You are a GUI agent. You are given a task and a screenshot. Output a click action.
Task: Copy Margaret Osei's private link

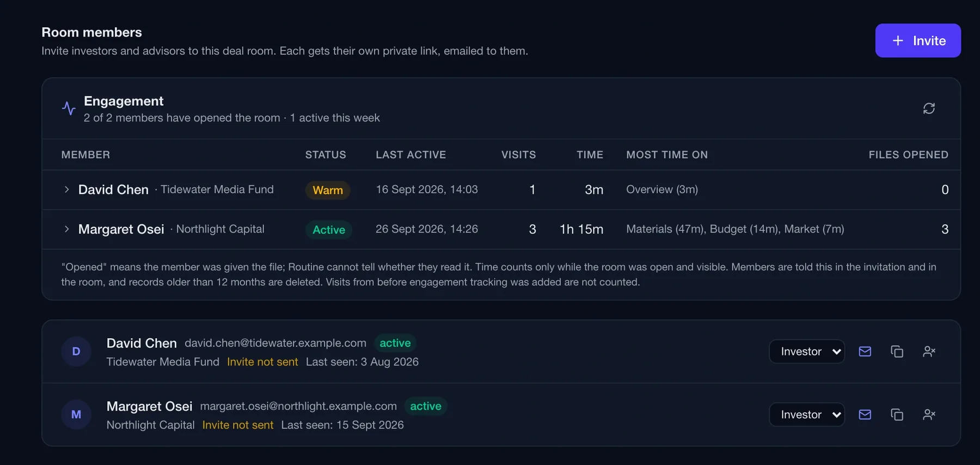[897, 415]
